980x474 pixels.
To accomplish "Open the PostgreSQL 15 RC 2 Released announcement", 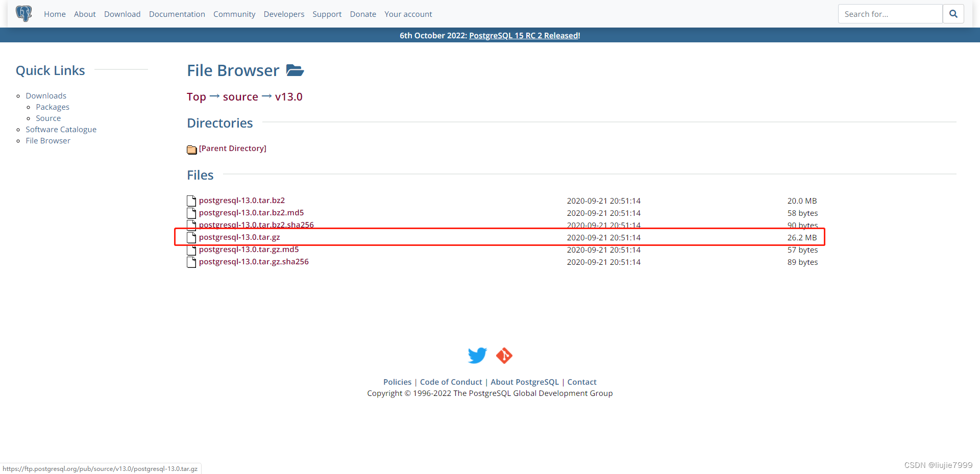I will pyautogui.click(x=524, y=35).
